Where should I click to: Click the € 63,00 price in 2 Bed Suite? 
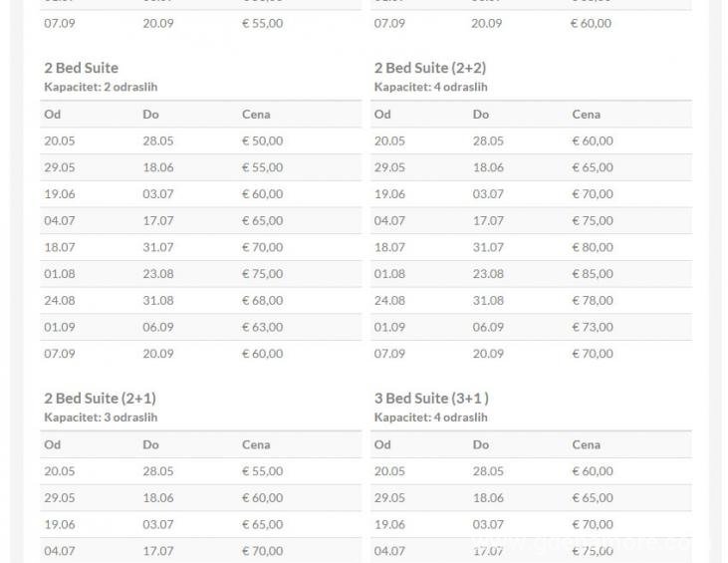(262, 327)
